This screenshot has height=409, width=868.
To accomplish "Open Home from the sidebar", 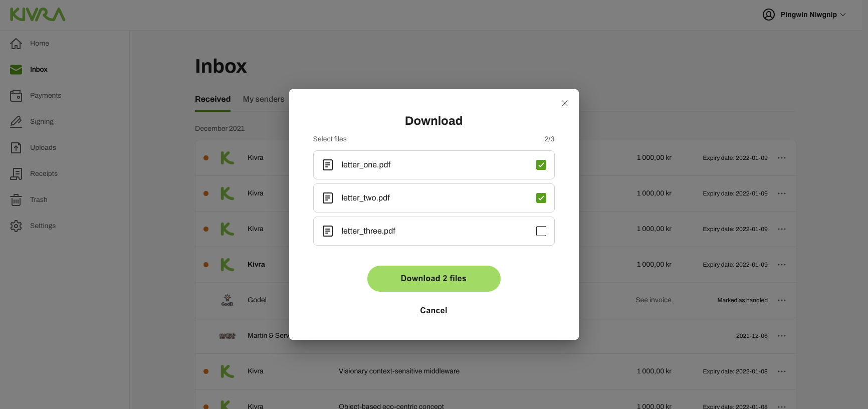I will (x=39, y=43).
